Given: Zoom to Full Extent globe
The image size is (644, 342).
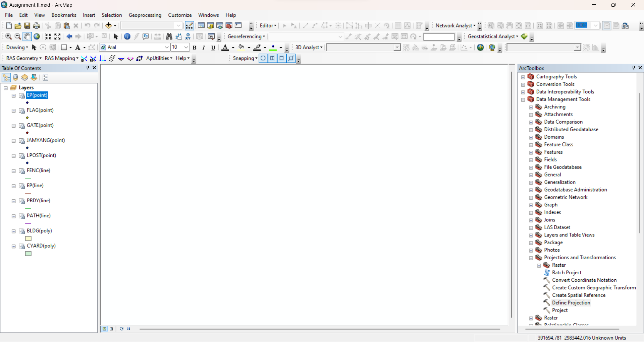Looking at the screenshot, I should click(x=37, y=37).
